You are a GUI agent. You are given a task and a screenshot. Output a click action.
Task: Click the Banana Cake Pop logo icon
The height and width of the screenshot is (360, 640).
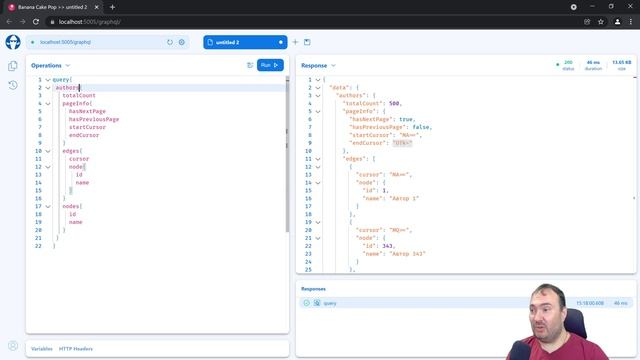(x=13, y=42)
